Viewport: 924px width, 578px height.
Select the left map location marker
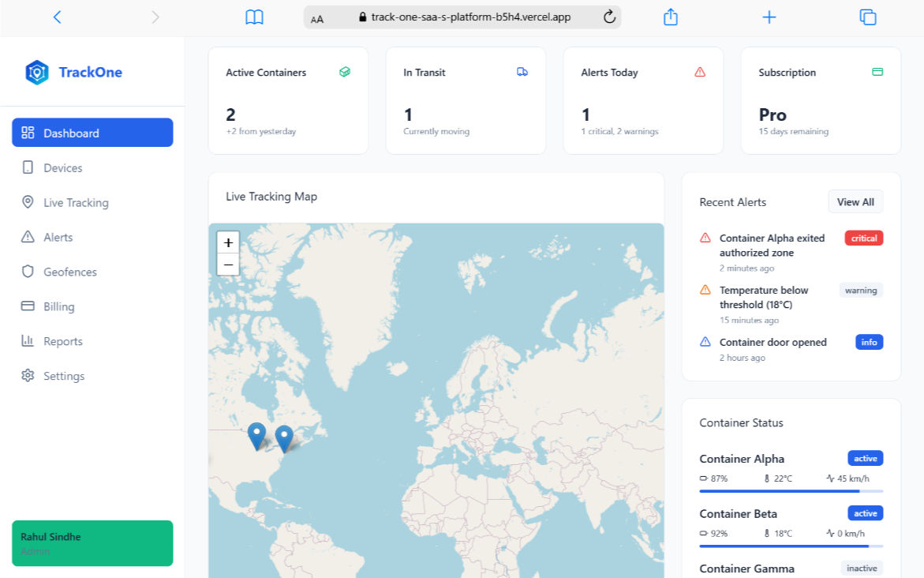coord(256,435)
